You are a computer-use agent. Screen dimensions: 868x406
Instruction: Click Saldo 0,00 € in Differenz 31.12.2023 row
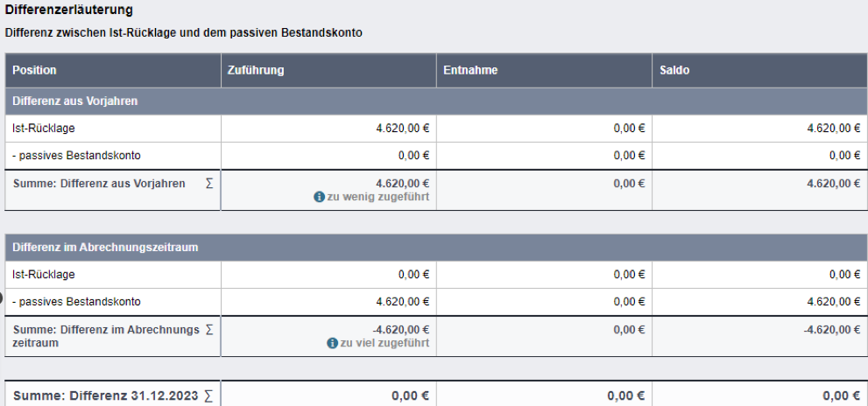tap(842, 396)
